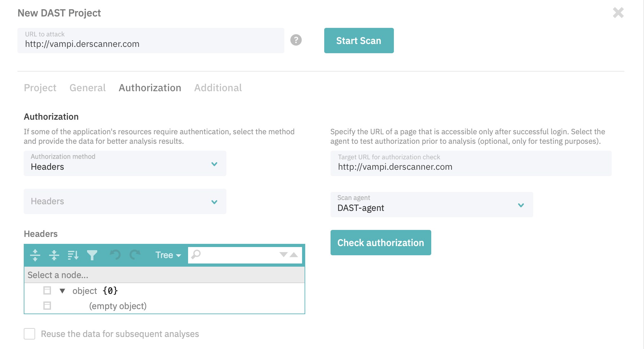Open the action menu for object {0}

(x=47, y=290)
